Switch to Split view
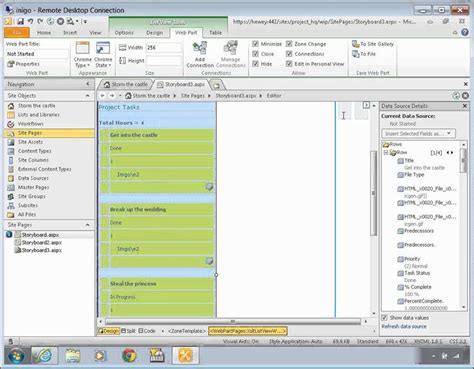 (x=128, y=331)
